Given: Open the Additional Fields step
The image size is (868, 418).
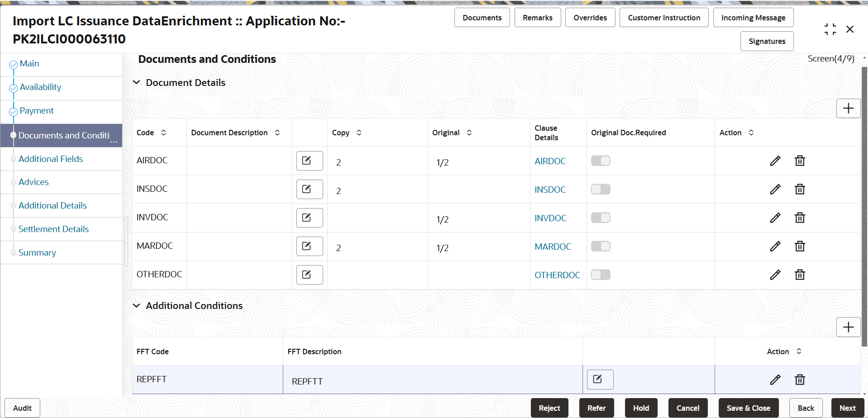Looking at the screenshot, I should [x=51, y=159].
